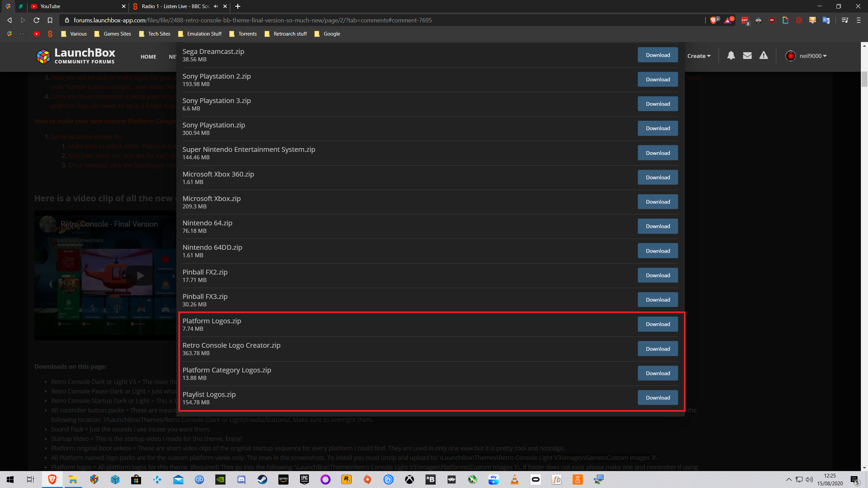Viewport: 868px width, 488px height.
Task: Bookmark this page icon
Action: (x=50, y=20)
